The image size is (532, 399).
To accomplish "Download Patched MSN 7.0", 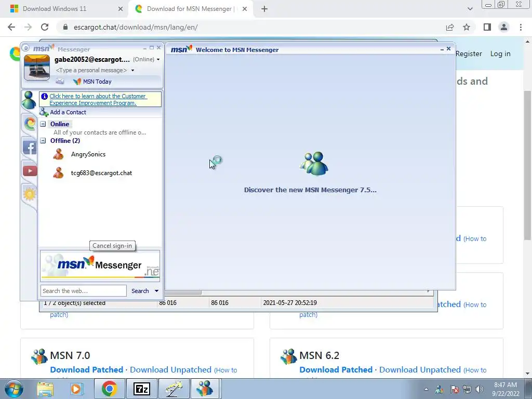I will tap(87, 369).
